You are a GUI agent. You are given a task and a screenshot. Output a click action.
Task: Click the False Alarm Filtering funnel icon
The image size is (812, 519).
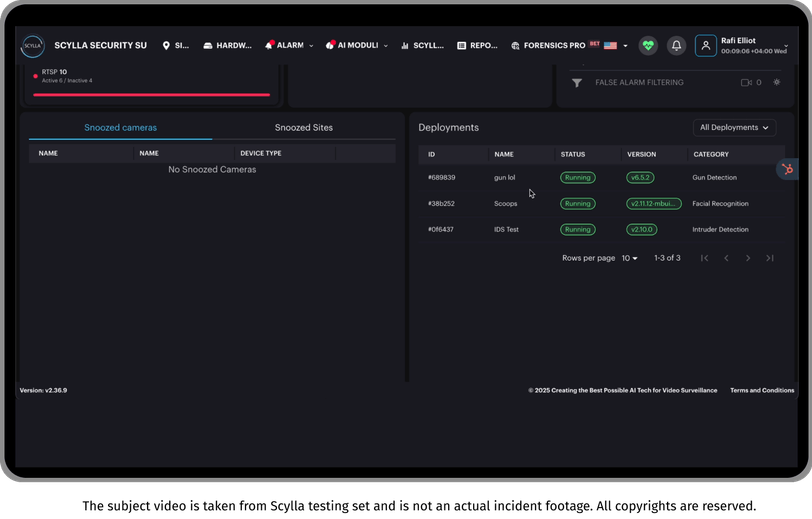(x=577, y=83)
